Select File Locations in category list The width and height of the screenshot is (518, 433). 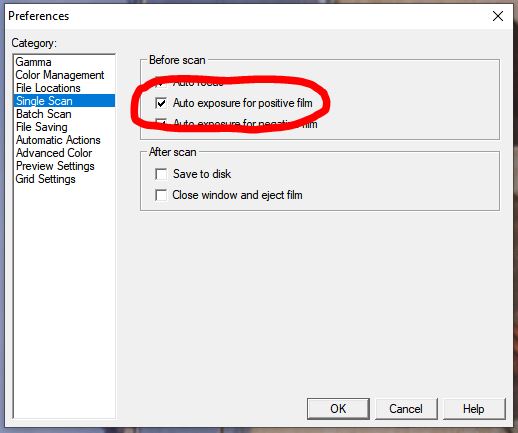pyautogui.click(x=48, y=88)
